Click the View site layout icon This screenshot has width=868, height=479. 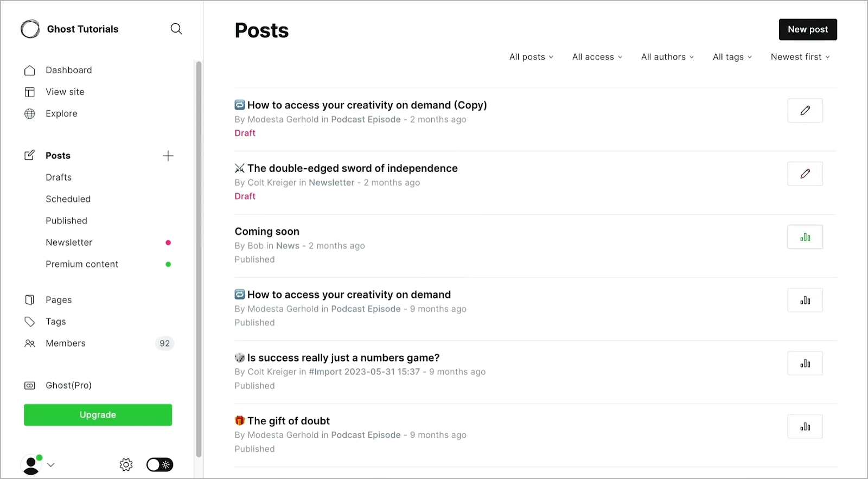(x=30, y=92)
